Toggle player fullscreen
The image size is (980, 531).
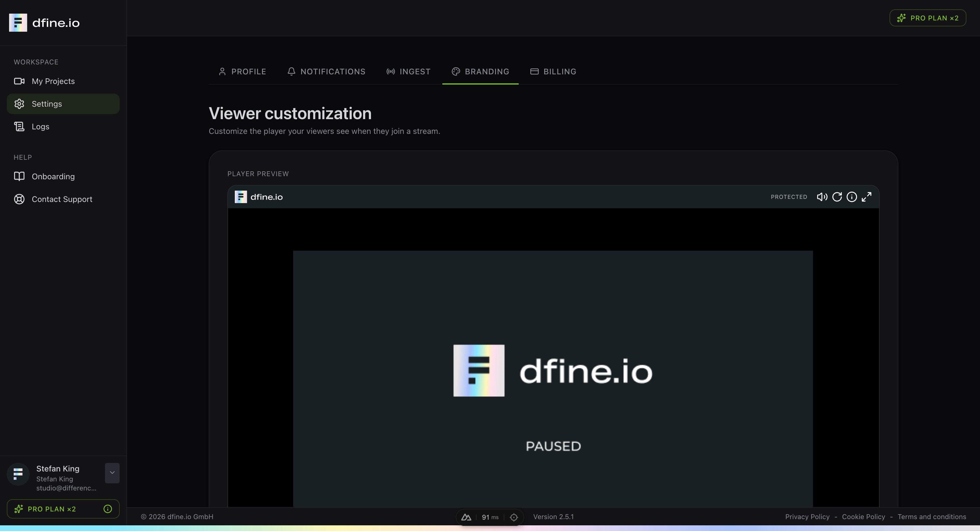(867, 197)
